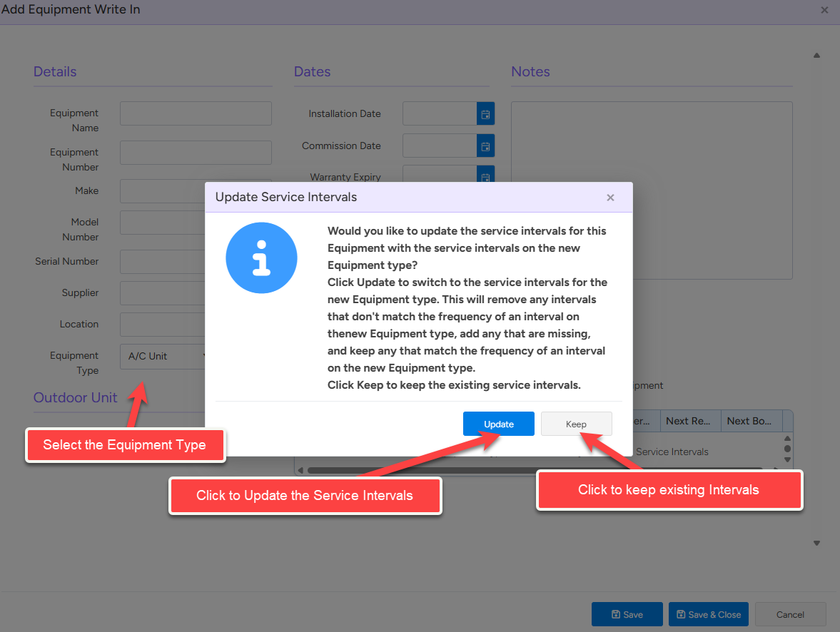Open the Installation Date calendar picker

[x=485, y=113]
